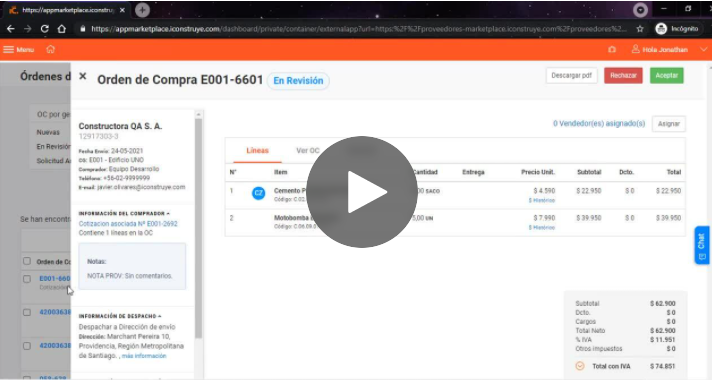
Task: Click the green Aceptar button
Action: (667, 75)
